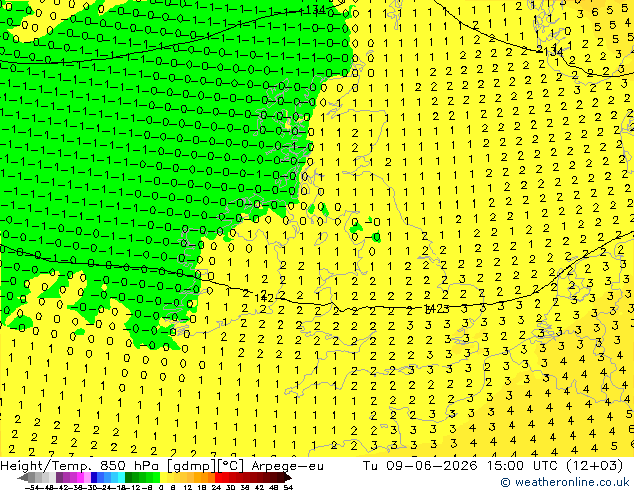The width and height of the screenshot is (634, 490).
Task: Click the 142 contour label on the lower isoline
Action: pyautogui.click(x=264, y=298)
